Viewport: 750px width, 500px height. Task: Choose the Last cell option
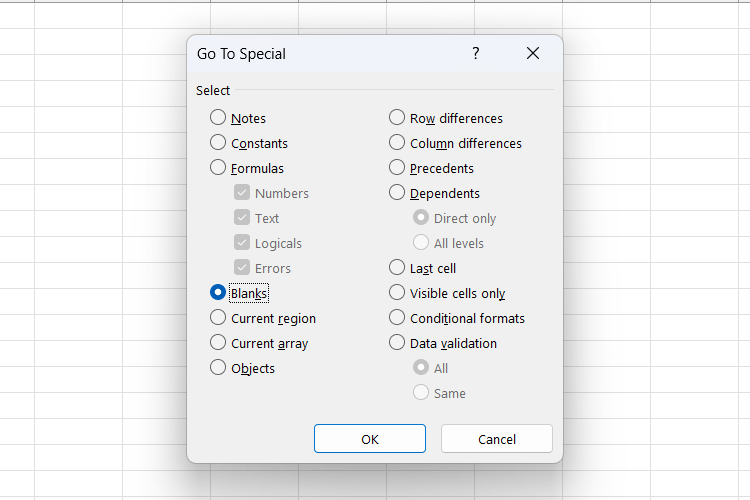[397, 268]
